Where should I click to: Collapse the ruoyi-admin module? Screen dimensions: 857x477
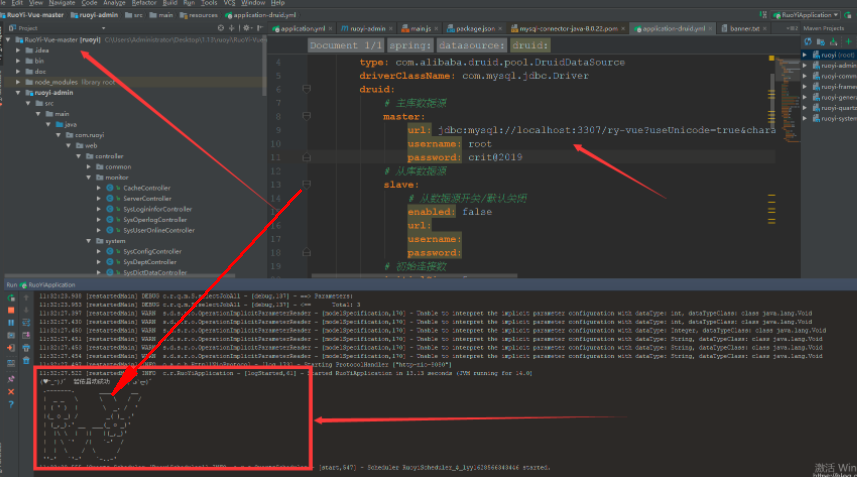tap(18, 93)
